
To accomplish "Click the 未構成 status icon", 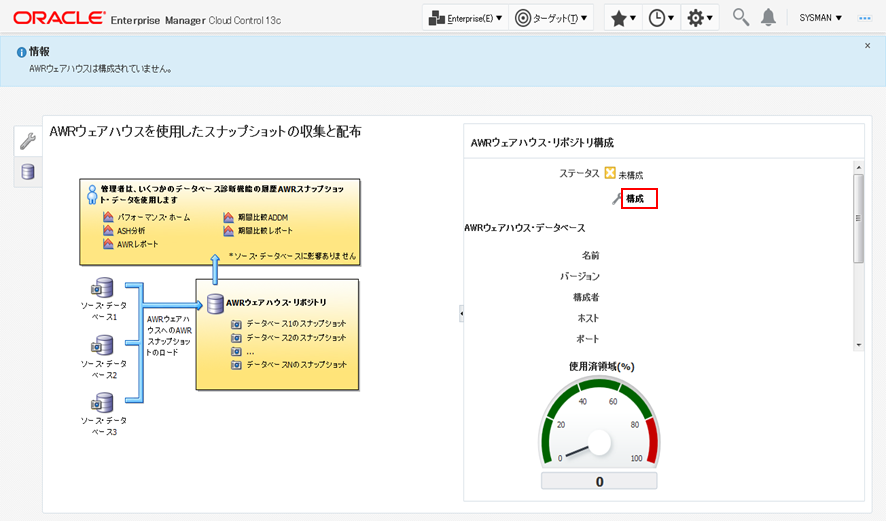I will 610,173.
